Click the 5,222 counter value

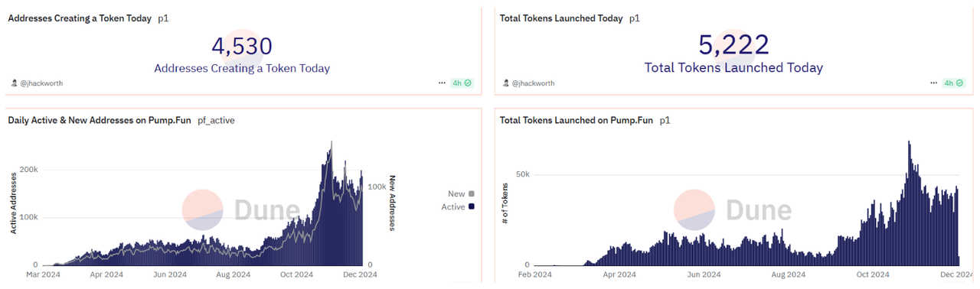tap(733, 46)
